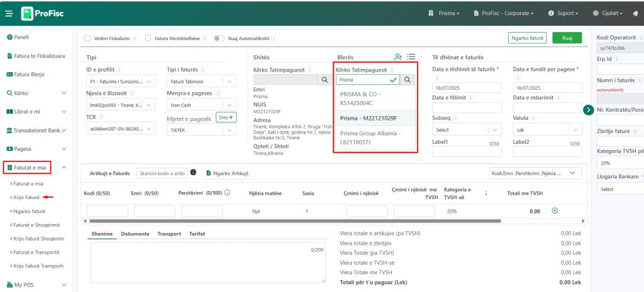Screen dimensions: 644x292
Task: Expand the Kërko sidebar section
Action: (64, 93)
